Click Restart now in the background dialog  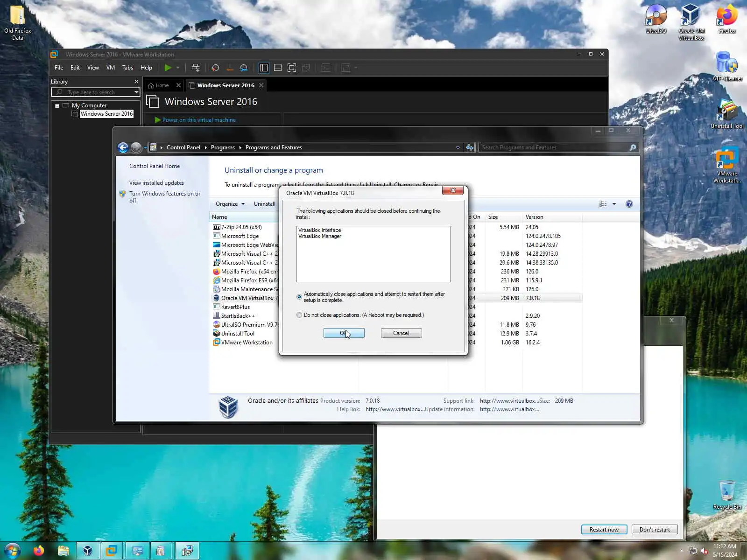[604, 530]
